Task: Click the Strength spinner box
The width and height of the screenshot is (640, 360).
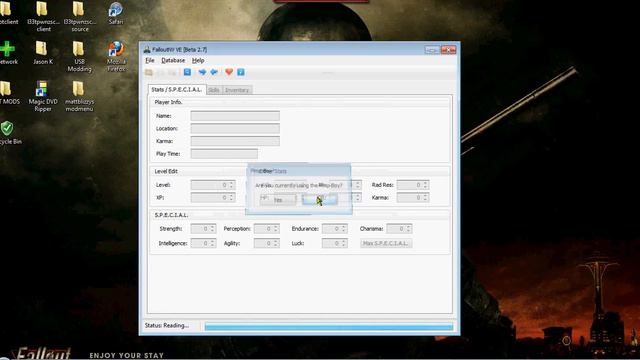Action: [x=203, y=229]
